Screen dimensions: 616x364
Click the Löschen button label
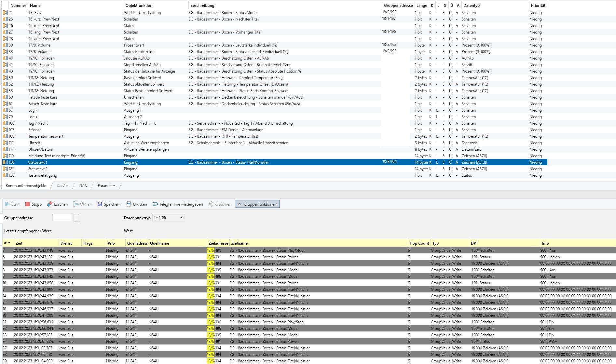click(61, 204)
